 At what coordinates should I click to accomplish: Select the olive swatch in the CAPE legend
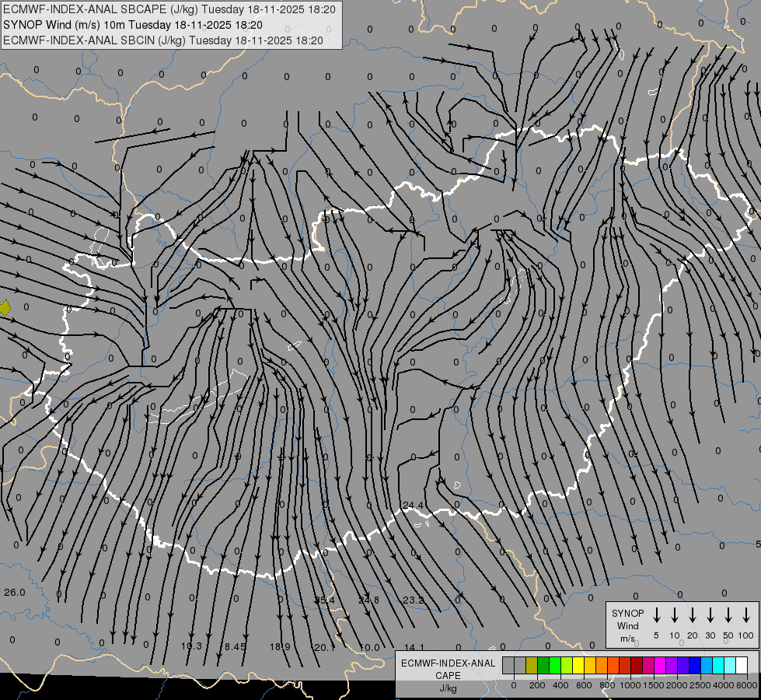click(532, 665)
